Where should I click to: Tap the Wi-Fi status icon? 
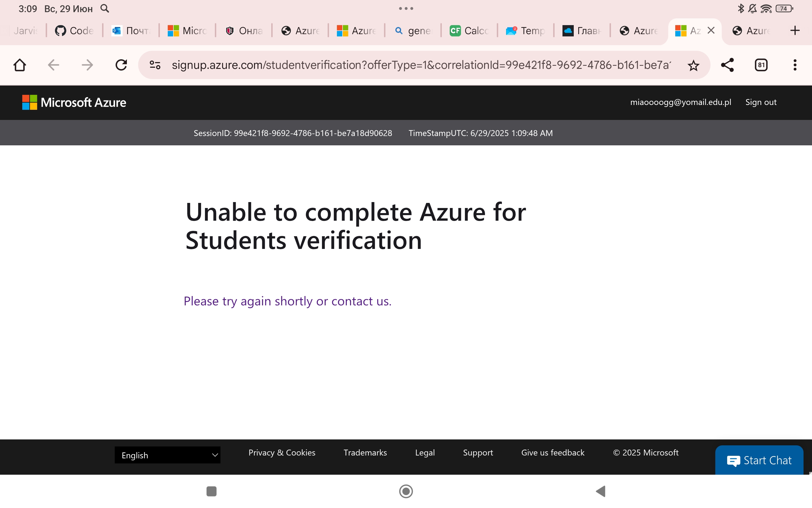point(766,8)
